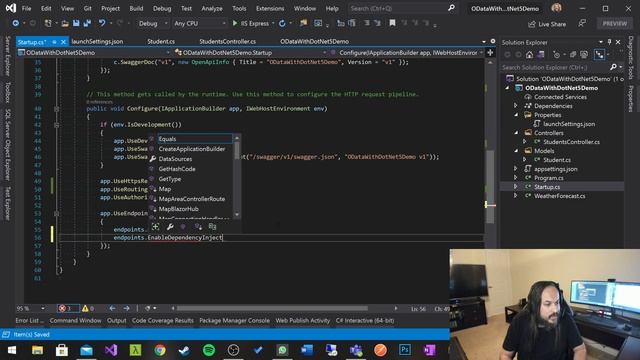Open the Any CPU platform dropdown

pyautogui.click(x=200, y=24)
